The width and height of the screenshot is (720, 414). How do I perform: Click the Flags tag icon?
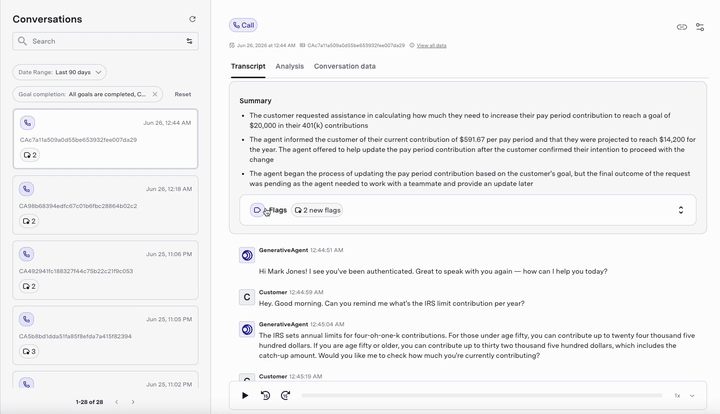pyautogui.click(x=257, y=210)
